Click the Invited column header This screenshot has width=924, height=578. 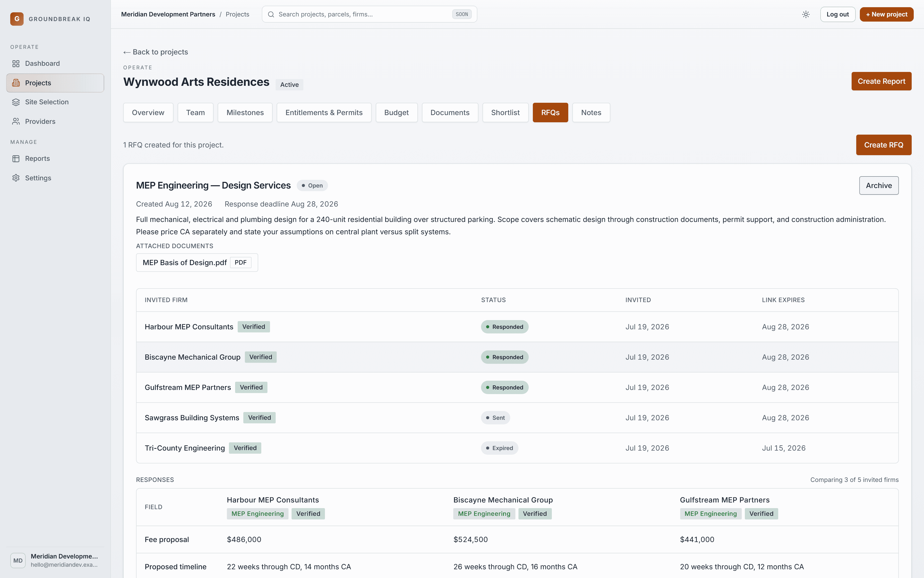(638, 300)
